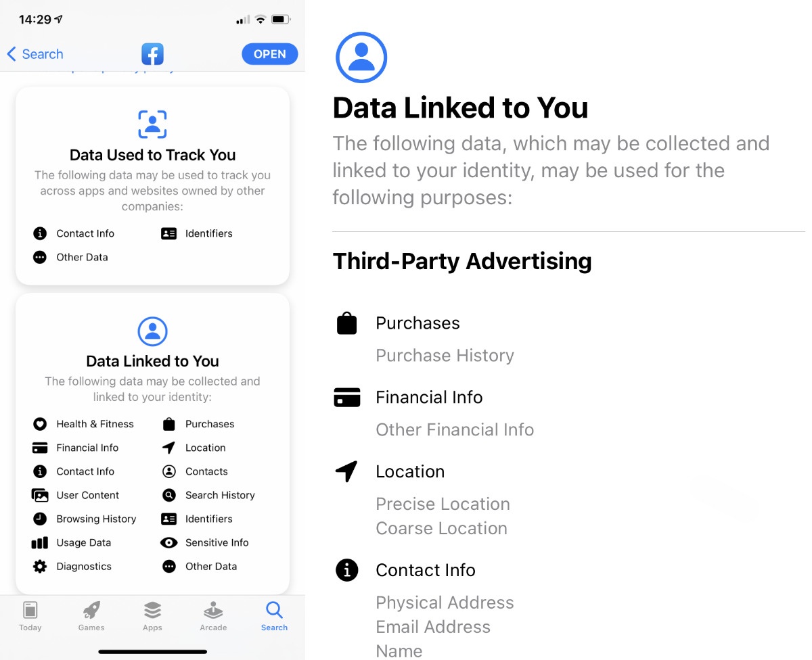The height and width of the screenshot is (660, 812).
Task: Tap the Browsing History clock icon
Action: [x=40, y=519]
